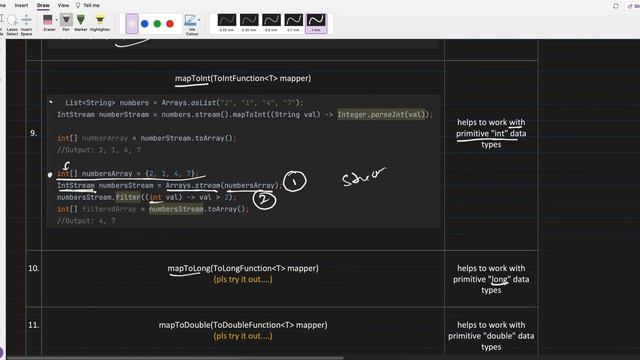Click the mapToLong(ToLongFunction<T> mapper) text
The height and width of the screenshot is (360, 640).
[243, 268]
